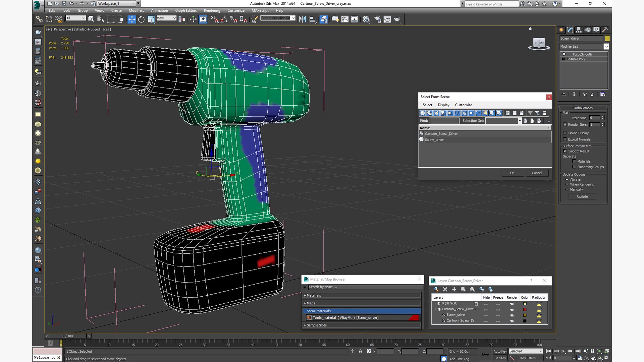Toggle the Percent Snap button

point(234,19)
